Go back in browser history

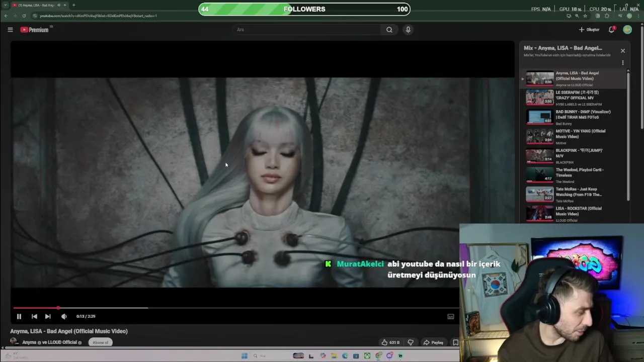click(6, 16)
